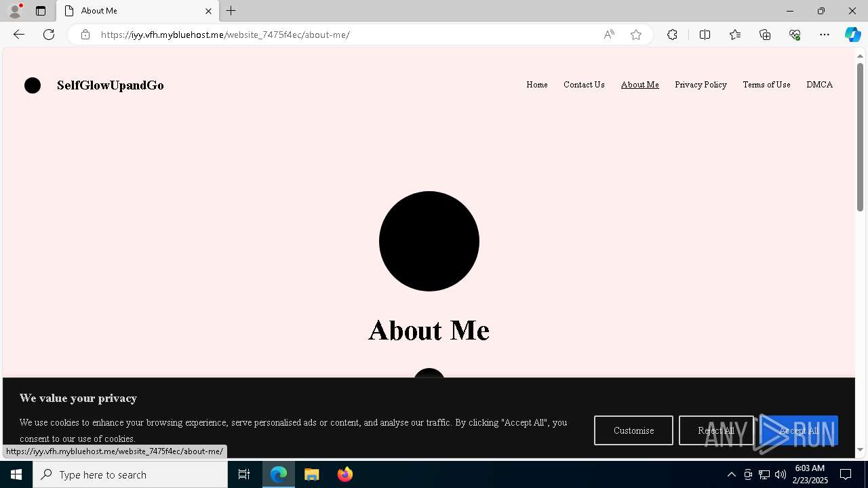The width and height of the screenshot is (868, 488).
Task: Open Contact Us menu item
Action: point(584,85)
